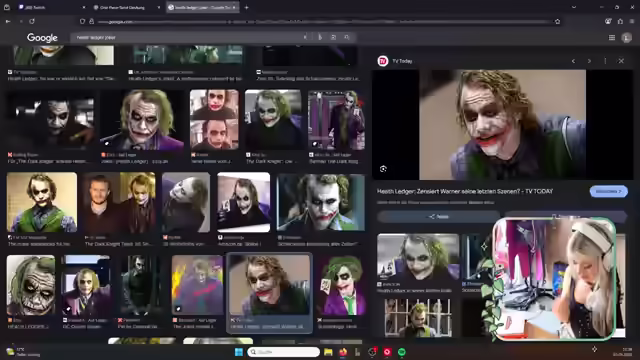Open Google Lens image search icon
Image resolution: width=640 pixels, height=360 pixels.
(333, 37)
